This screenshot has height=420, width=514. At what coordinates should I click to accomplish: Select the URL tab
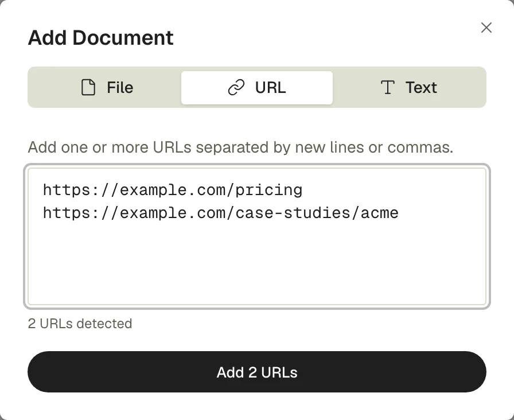click(x=257, y=88)
